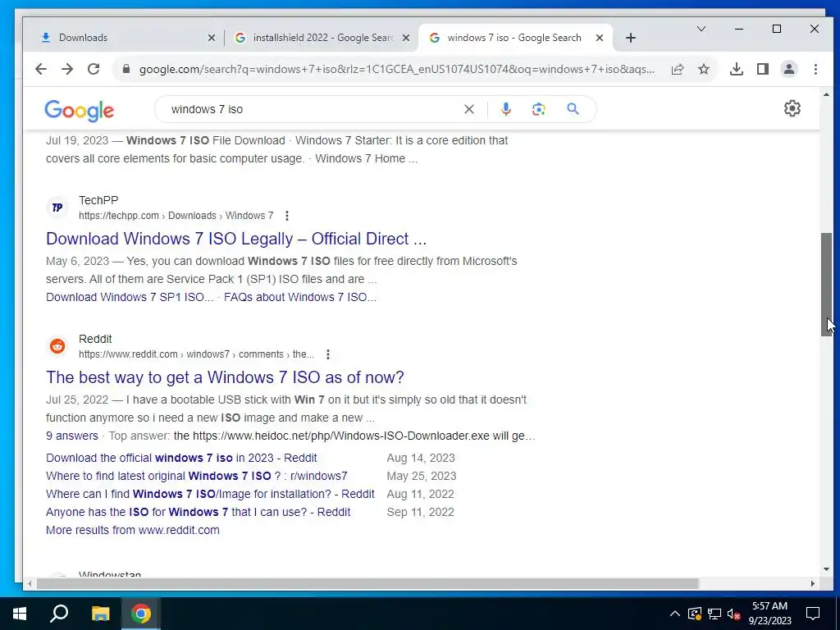Open Where can I find Windows 7 ISO/Image link
Image resolution: width=840 pixels, height=630 pixels.
pyautogui.click(x=210, y=494)
